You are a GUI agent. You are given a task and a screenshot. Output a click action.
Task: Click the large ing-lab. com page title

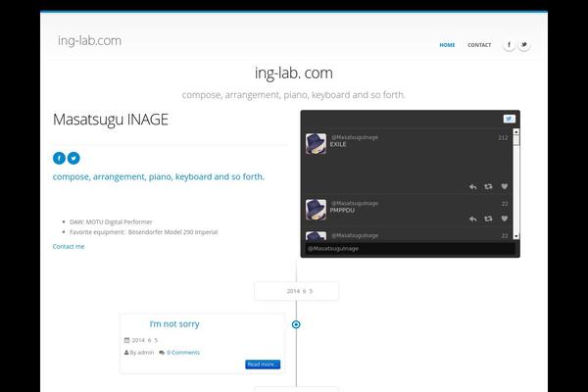click(x=294, y=73)
